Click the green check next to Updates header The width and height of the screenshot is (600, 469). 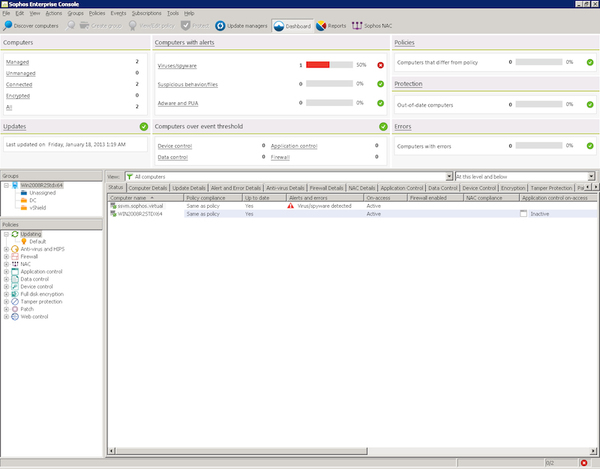coord(144,127)
